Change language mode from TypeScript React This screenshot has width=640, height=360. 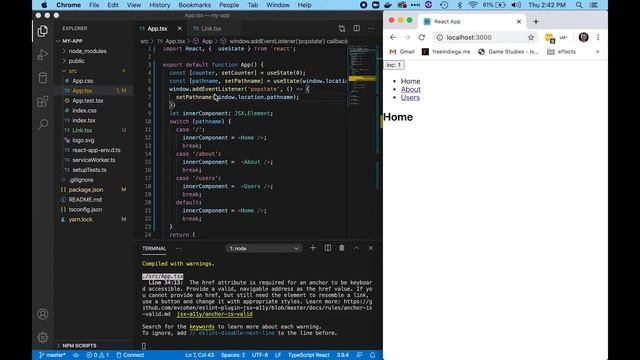click(x=309, y=355)
